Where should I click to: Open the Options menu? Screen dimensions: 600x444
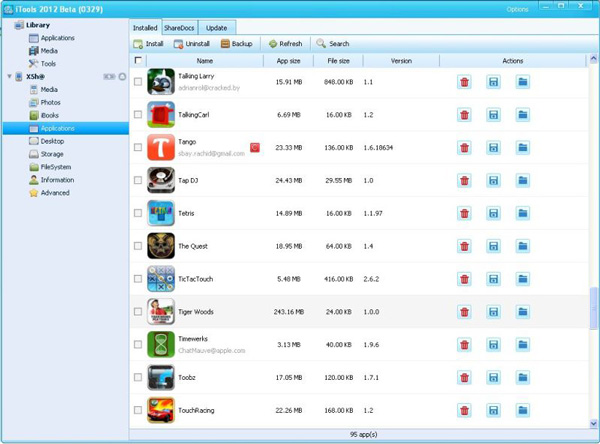[517, 9]
